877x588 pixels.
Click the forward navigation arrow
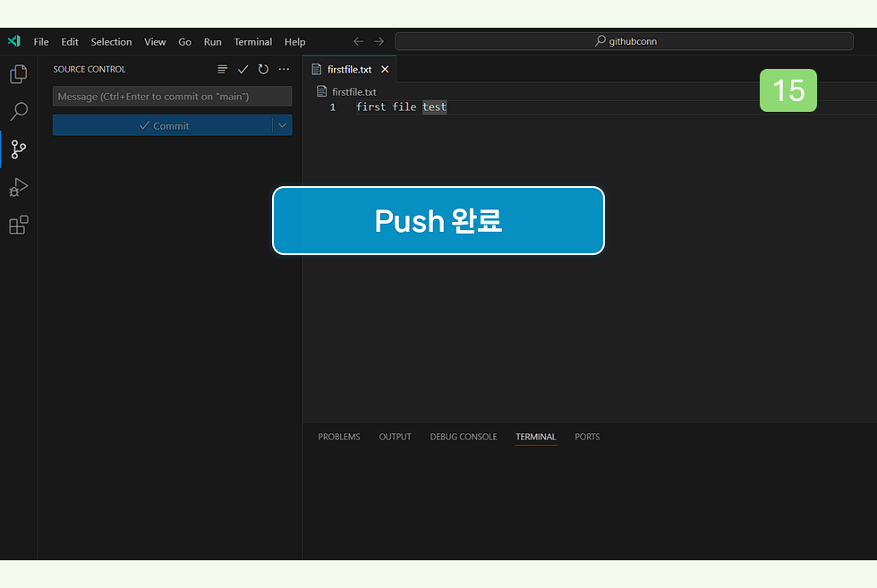[378, 40]
